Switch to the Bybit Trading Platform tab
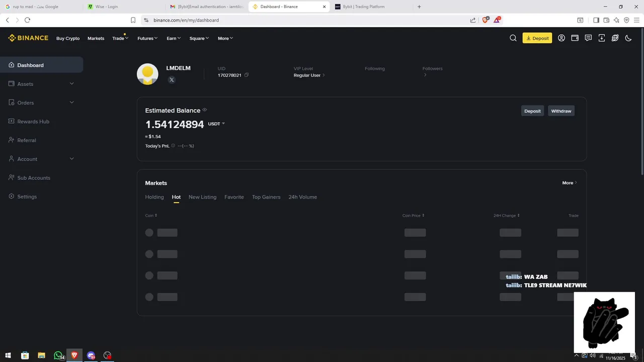The height and width of the screenshot is (362, 644). (x=371, y=7)
